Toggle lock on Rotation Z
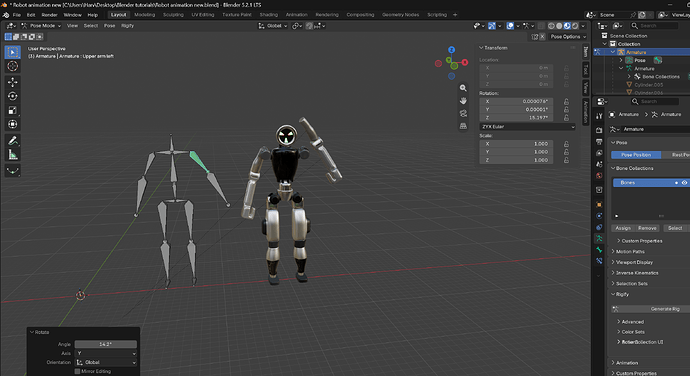690x376 pixels. coord(566,118)
